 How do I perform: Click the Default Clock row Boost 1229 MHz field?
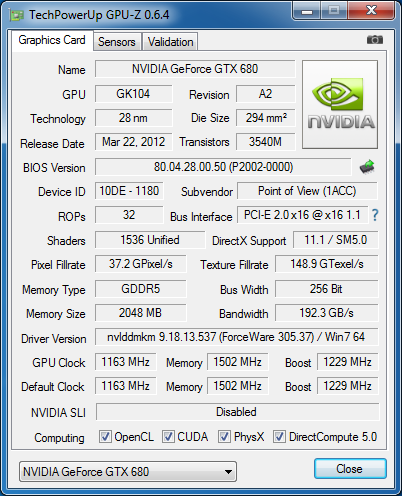tap(348, 386)
